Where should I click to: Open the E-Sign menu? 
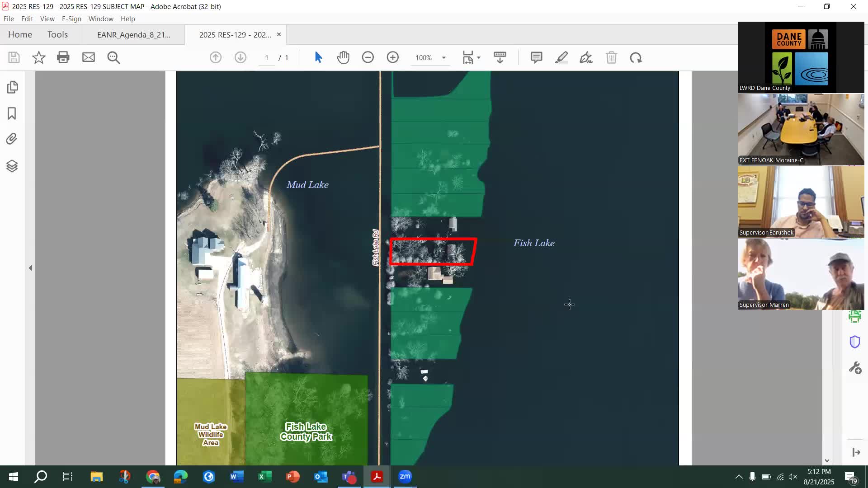click(71, 19)
